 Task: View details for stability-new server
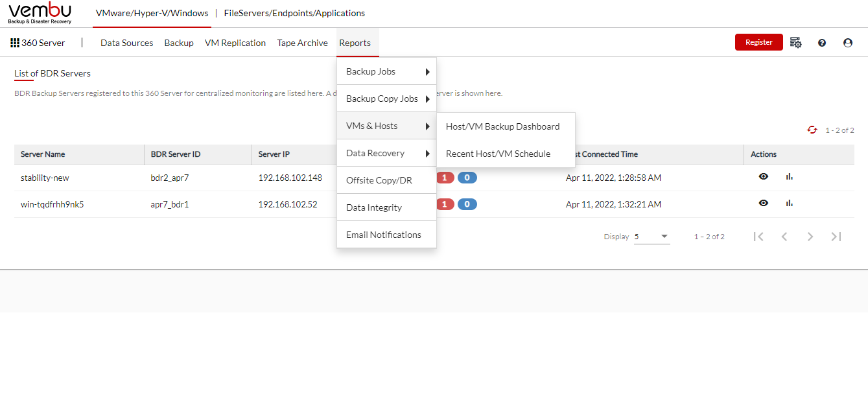[764, 176]
